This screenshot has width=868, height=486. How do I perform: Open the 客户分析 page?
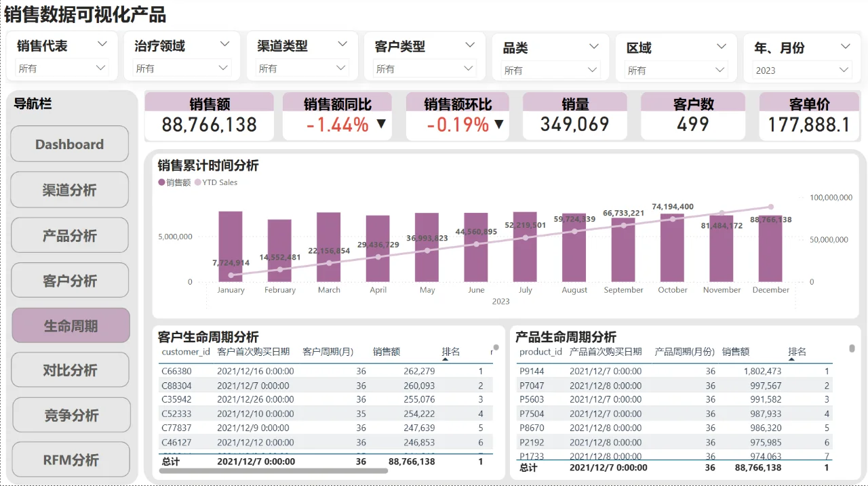[69, 280]
